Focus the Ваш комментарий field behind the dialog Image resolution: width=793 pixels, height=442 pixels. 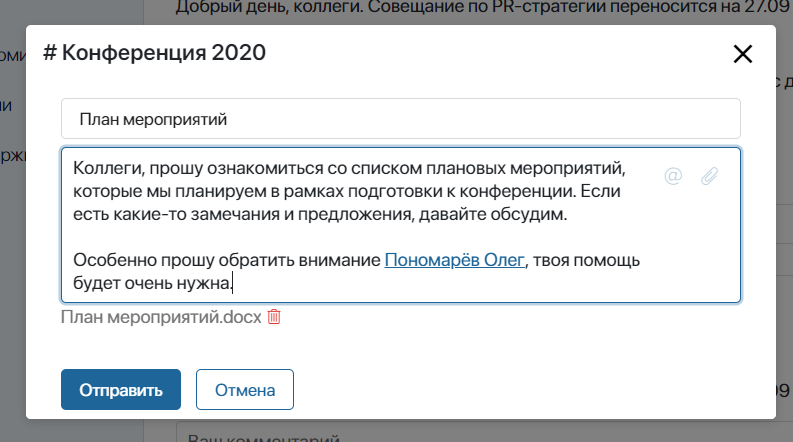(x=486, y=434)
